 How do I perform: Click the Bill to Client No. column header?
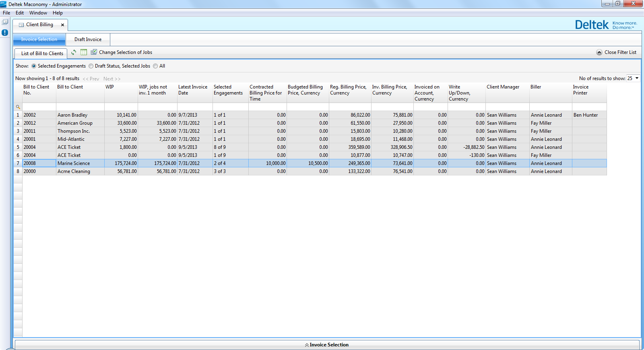click(x=39, y=93)
